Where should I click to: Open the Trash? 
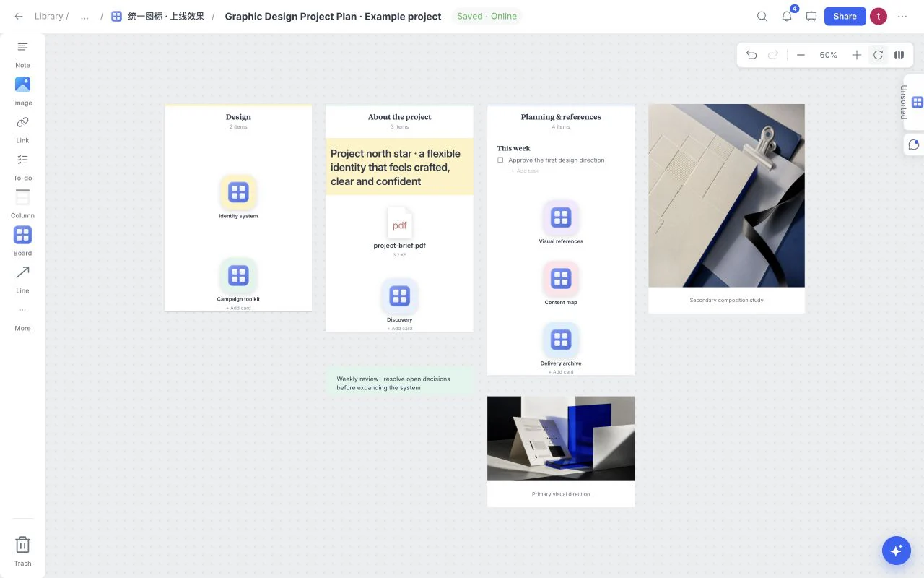pos(22,551)
